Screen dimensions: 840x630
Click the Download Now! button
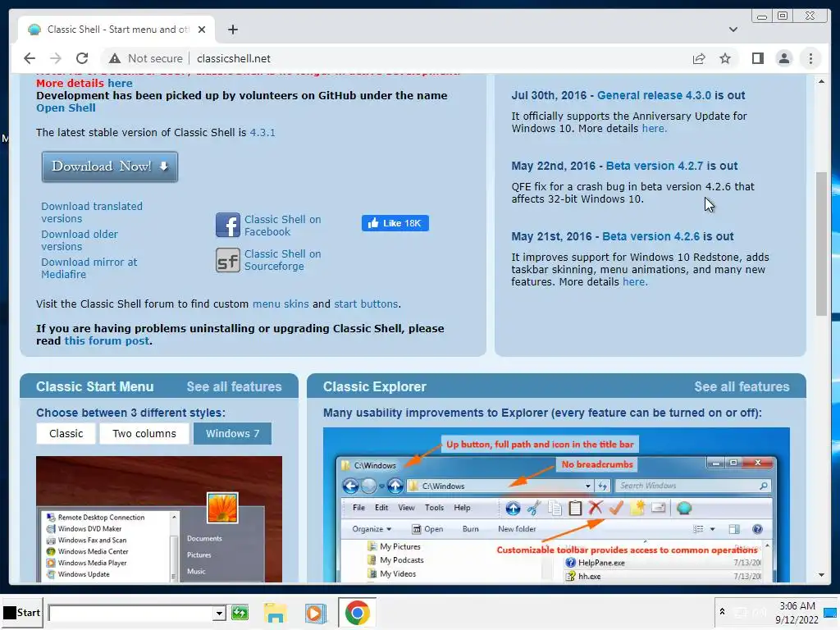click(x=110, y=167)
